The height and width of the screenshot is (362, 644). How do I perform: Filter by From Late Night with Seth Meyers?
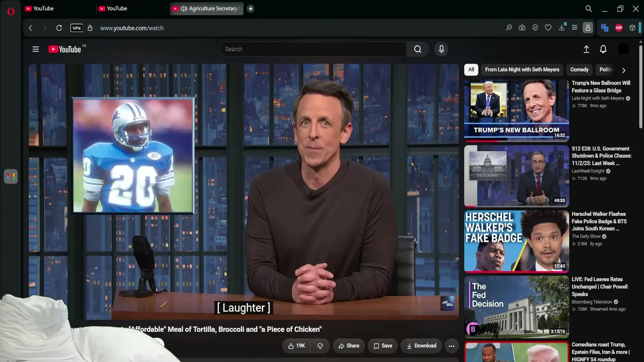(x=522, y=70)
